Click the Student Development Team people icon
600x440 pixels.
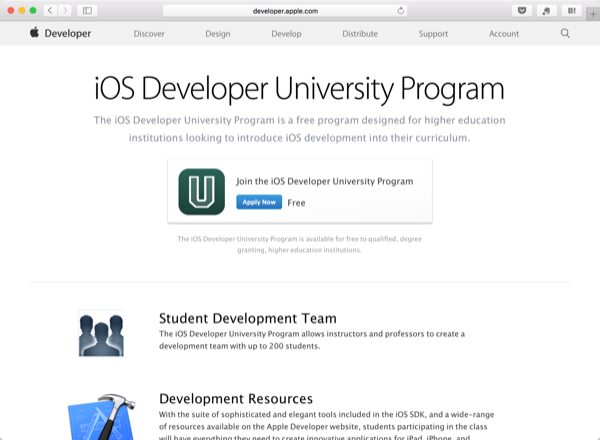click(x=101, y=332)
